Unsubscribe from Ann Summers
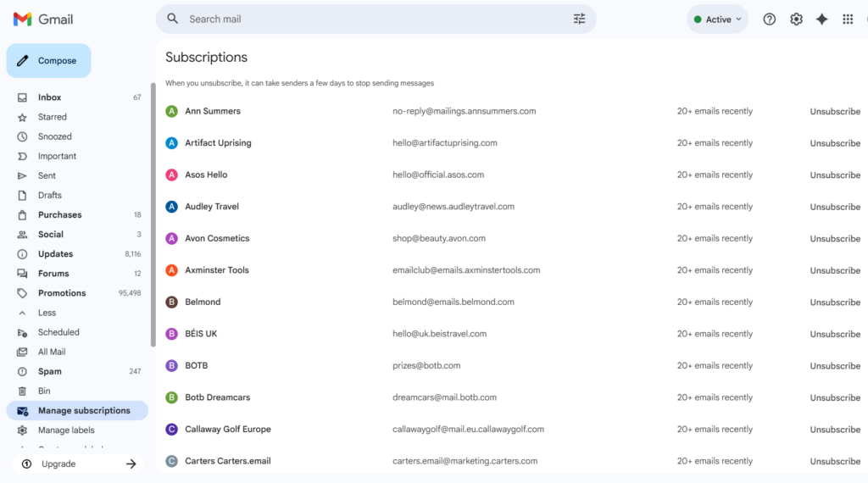This screenshot has width=868, height=483. (835, 111)
